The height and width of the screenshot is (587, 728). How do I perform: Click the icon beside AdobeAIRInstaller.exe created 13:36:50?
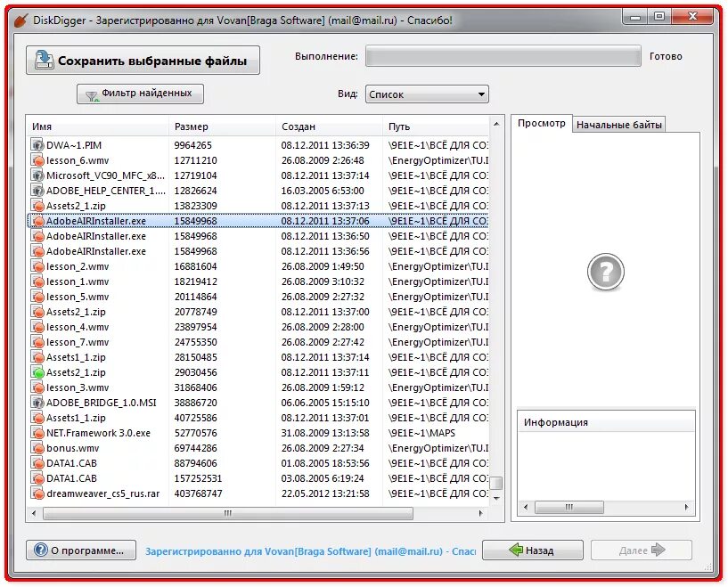(x=37, y=236)
